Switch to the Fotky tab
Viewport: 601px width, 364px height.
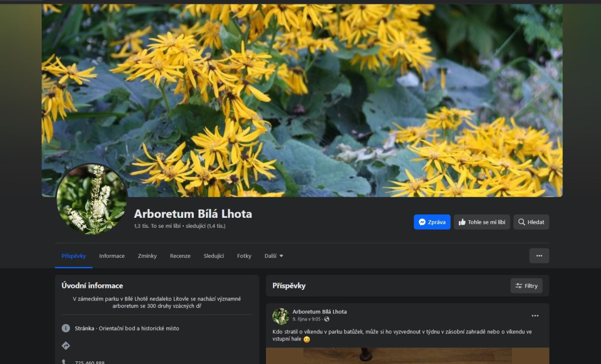pos(244,256)
